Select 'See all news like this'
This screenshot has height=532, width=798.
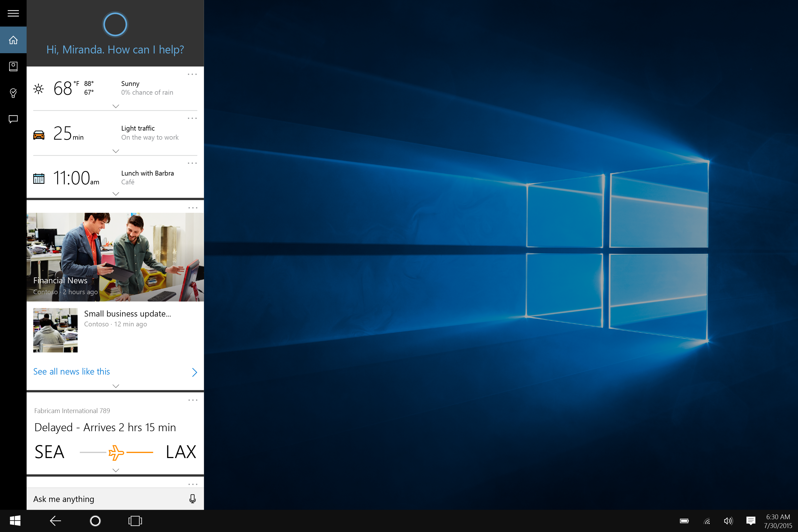coord(71,372)
